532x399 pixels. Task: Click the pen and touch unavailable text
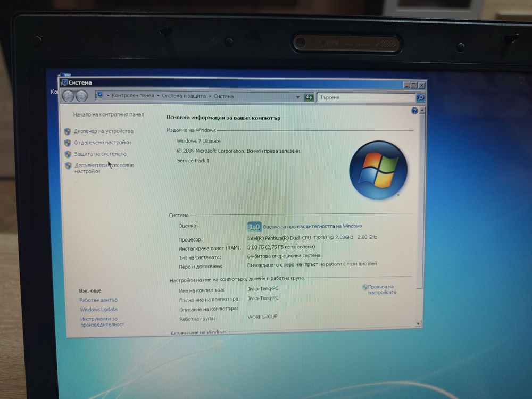pyautogui.click(x=312, y=264)
